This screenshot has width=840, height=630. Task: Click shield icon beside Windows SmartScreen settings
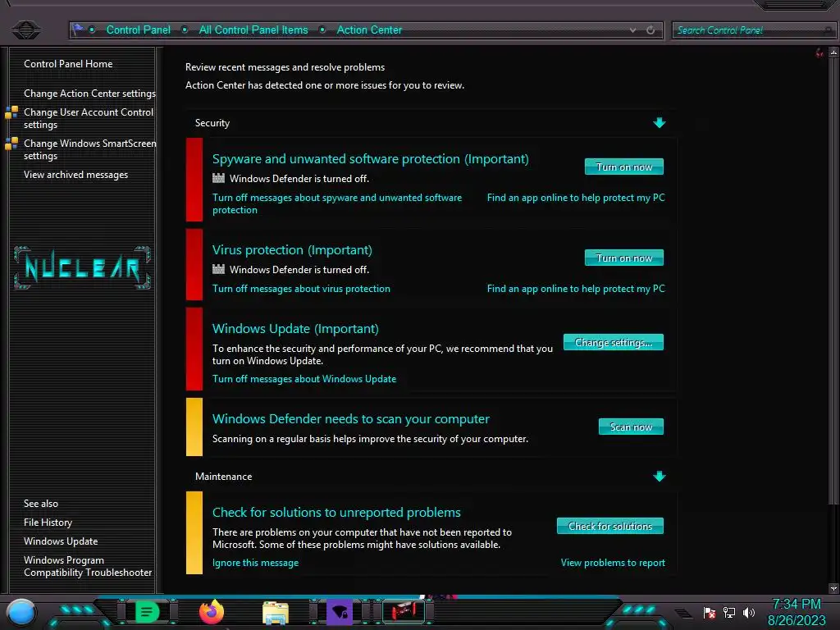point(11,143)
